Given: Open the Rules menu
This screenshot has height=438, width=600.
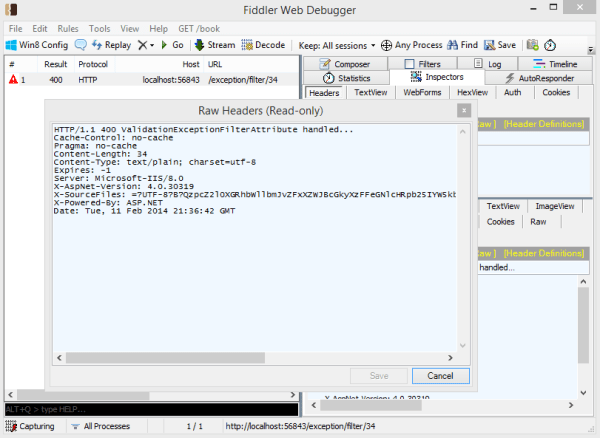Looking at the screenshot, I should pos(68,29).
